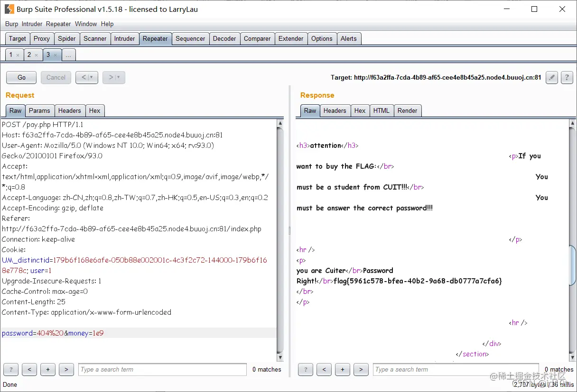Switch Request view to Hex
Image resolution: width=577 pixels, height=392 pixels.
pos(95,110)
